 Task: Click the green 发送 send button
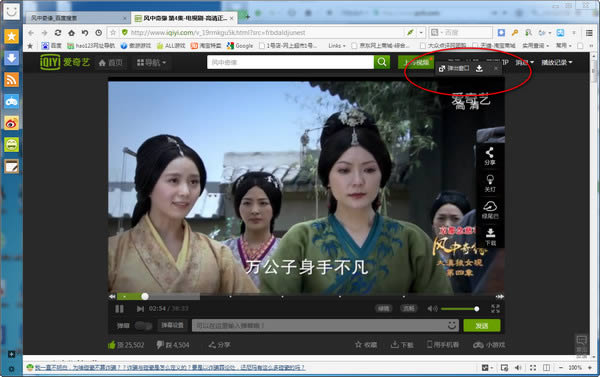482,326
